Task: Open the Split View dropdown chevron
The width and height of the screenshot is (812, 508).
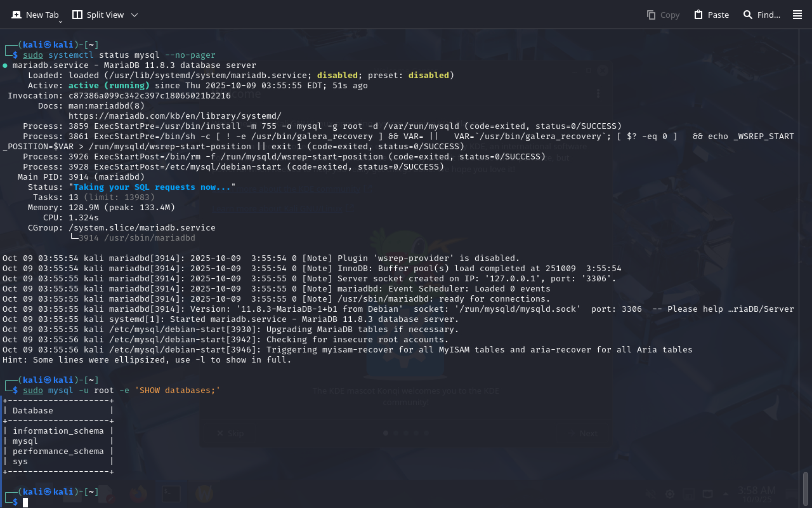Action: [x=134, y=15]
